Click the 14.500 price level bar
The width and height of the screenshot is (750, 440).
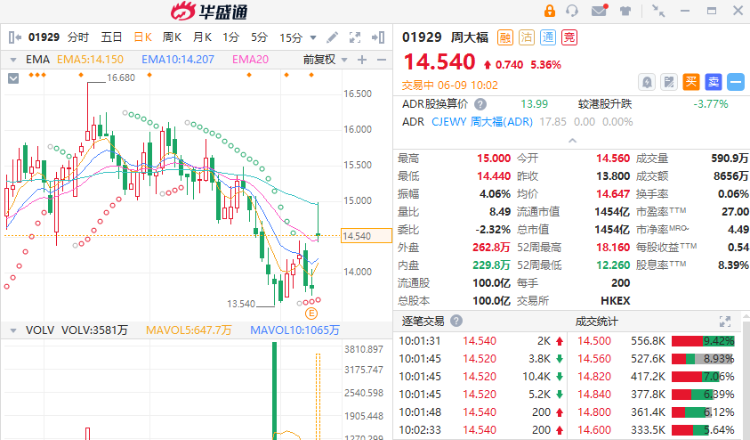coord(703,341)
